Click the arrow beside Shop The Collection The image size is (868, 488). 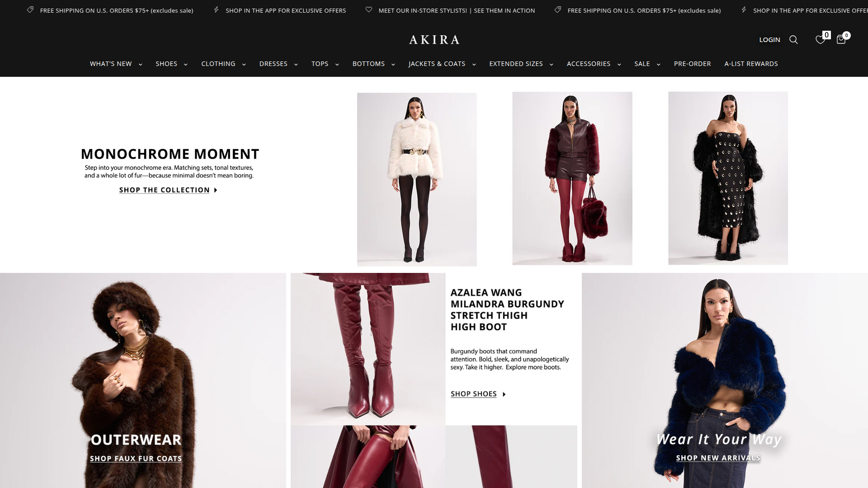coord(216,190)
